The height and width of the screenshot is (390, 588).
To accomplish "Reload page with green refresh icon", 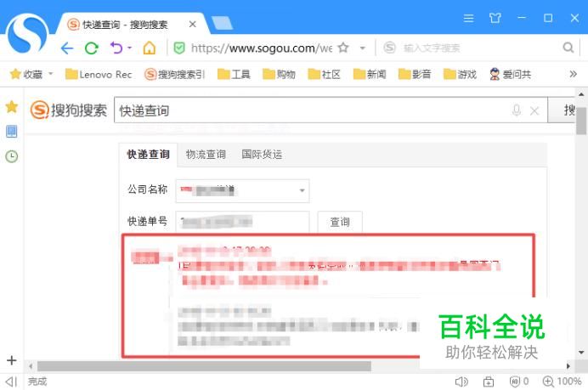I will coord(91,48).
